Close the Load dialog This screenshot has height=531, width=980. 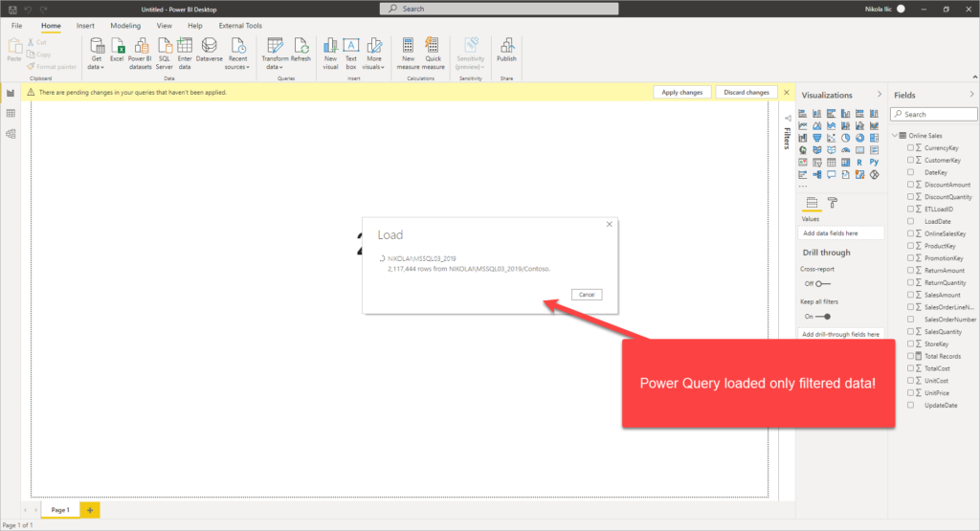coord(610,224)
